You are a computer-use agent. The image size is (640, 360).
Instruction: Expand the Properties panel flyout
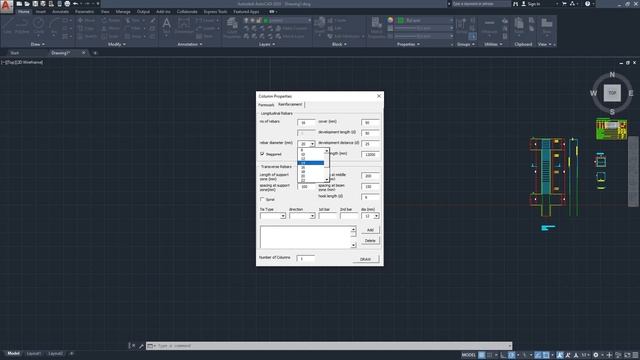[408, 44]
